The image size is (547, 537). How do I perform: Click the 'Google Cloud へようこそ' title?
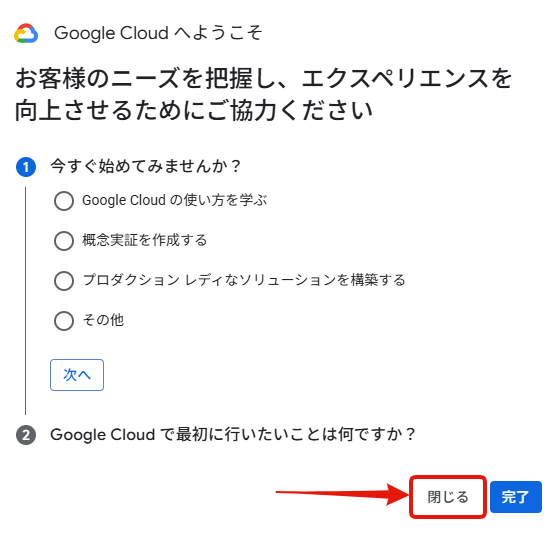pos(158,33)
